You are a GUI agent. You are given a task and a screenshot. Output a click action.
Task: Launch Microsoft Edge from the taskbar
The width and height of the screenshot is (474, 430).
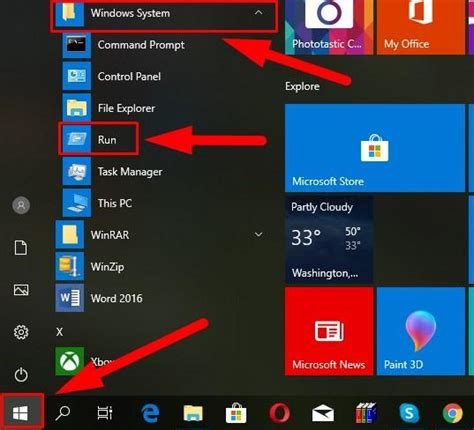tap(150, 413)
